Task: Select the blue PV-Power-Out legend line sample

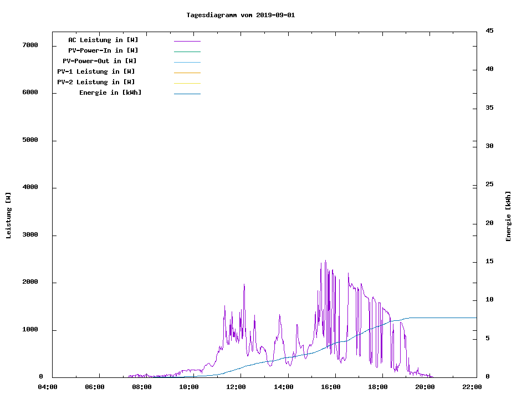Action: click(187, 62)
